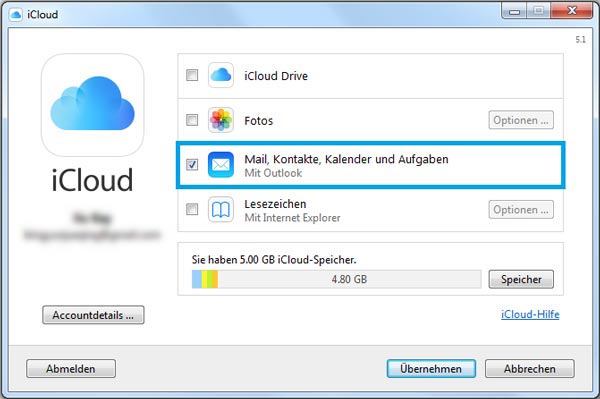Click the large iCloud heading text

[92, 180]
